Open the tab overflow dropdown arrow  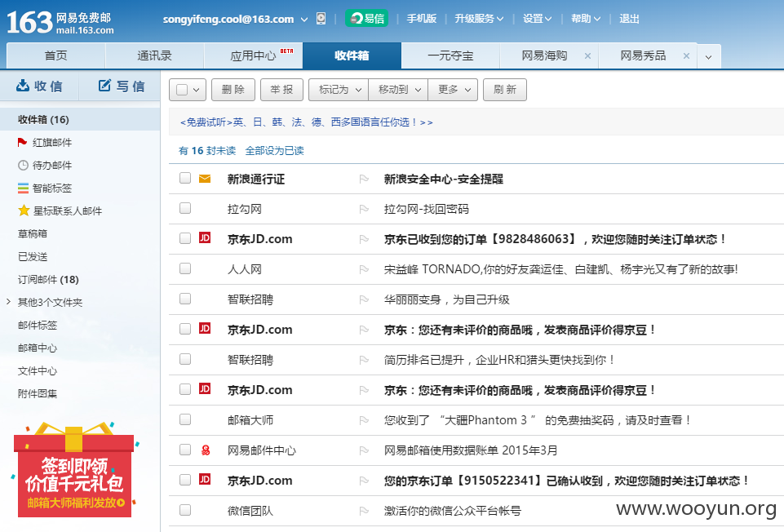point(708,56)
